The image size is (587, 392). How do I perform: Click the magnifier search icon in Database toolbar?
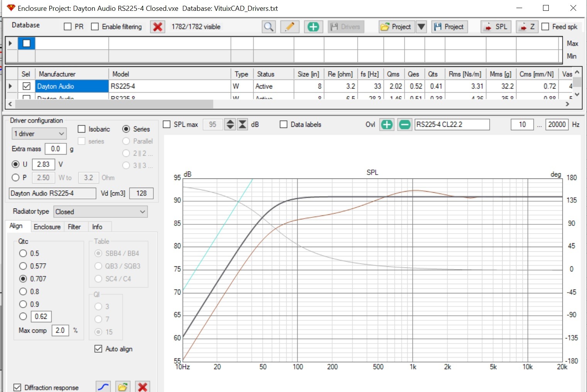point(269,27)
